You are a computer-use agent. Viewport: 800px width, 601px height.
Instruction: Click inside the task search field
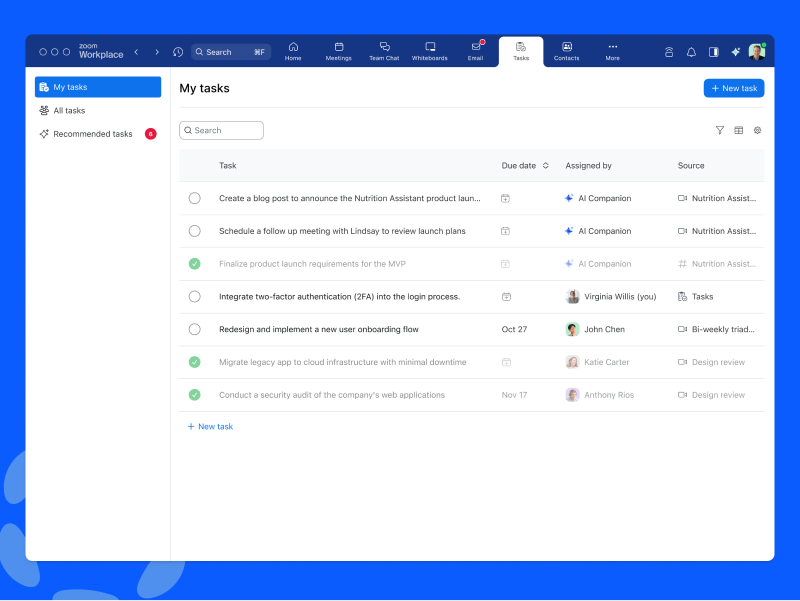pyautogui.click(x=221, y=130)
